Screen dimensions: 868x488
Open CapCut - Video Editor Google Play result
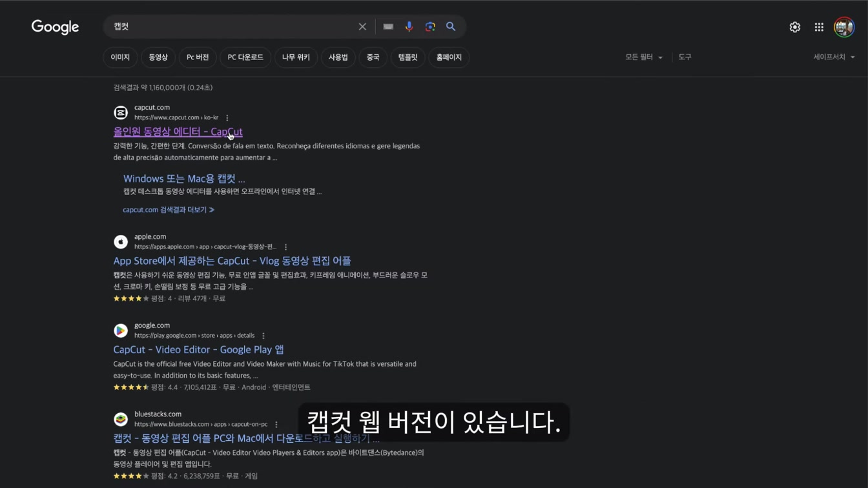point(198,350)
